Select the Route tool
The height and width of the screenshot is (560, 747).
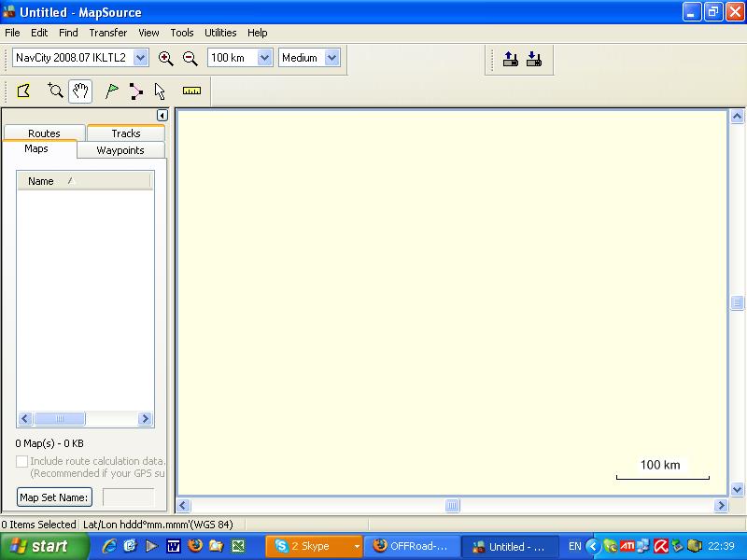(136, 91)
